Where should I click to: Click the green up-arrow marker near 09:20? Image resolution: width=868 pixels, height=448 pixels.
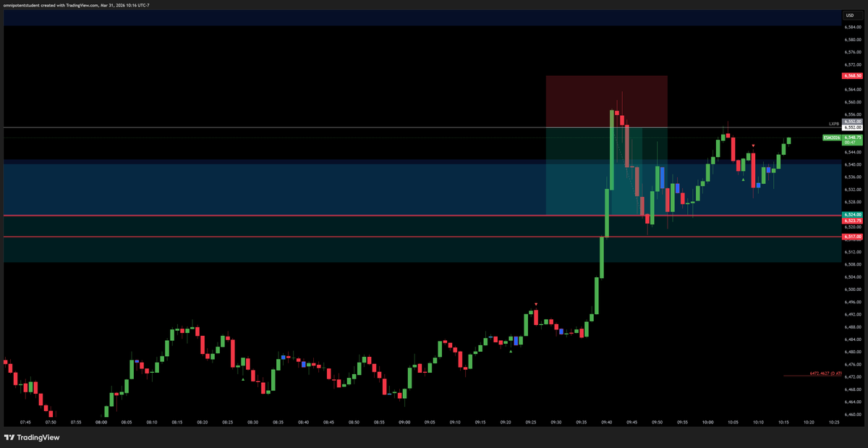(511, 351)
